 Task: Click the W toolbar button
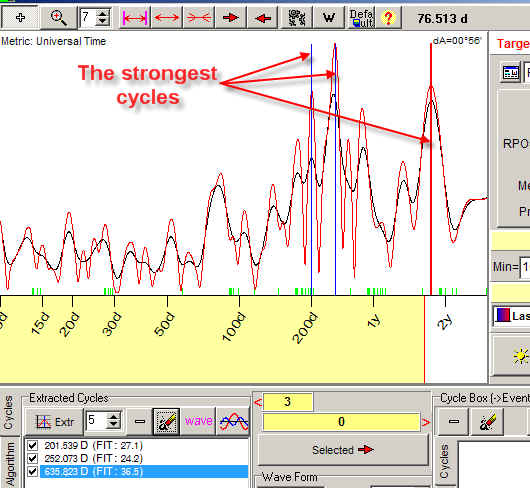pyautogui.click(x=329, y=18)
